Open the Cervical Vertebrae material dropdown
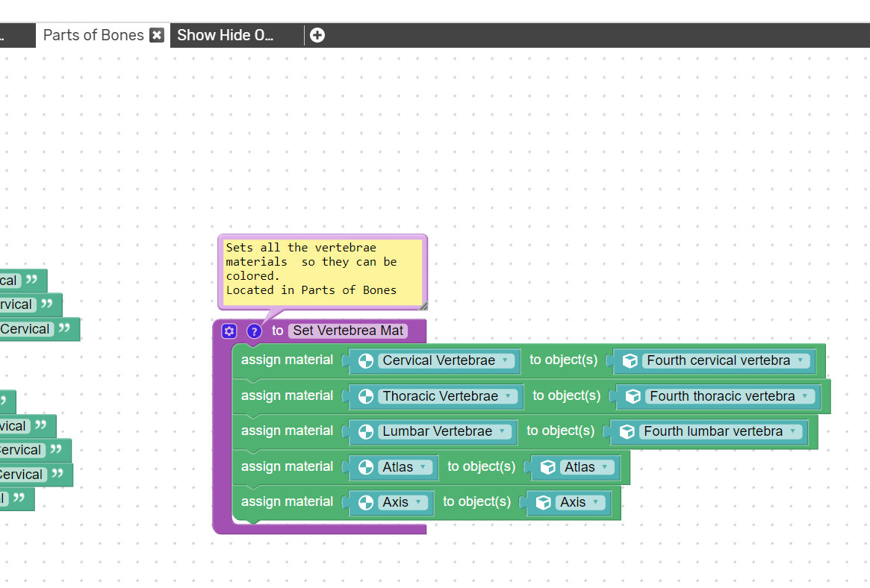Screen dimensions: 870x588 (446, 360)
